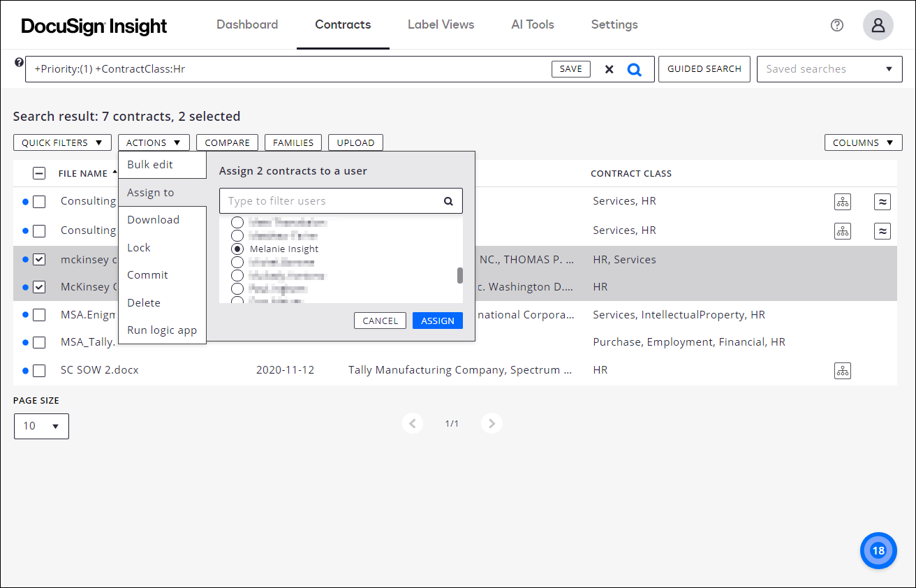Clear the search query with the X icon

coord(609,68)
